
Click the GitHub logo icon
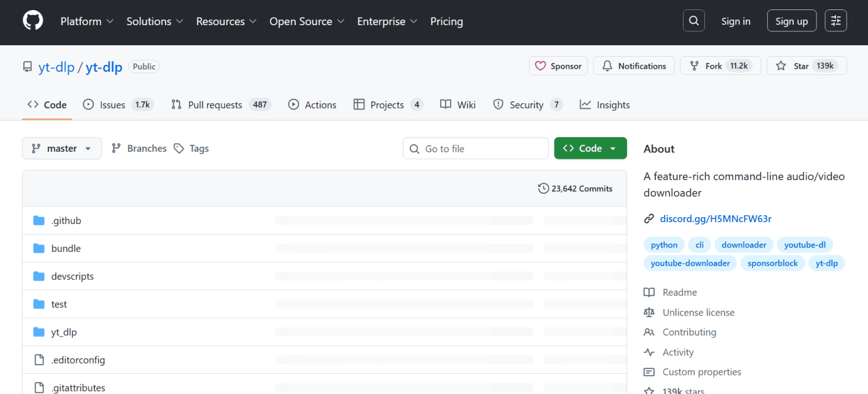tap(33, 21)
